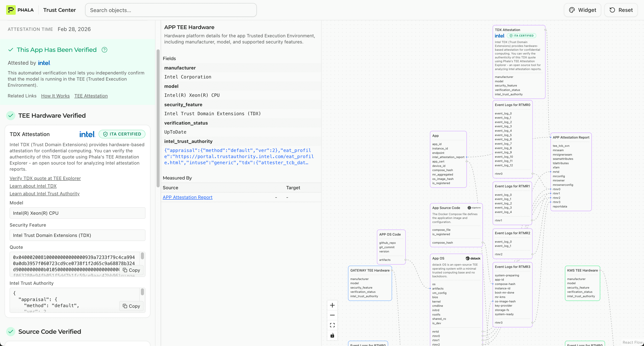Open Verify TDX quote at TEE Explorer
Viewport: 644px width, 346px height.
(x=45, y=178)
